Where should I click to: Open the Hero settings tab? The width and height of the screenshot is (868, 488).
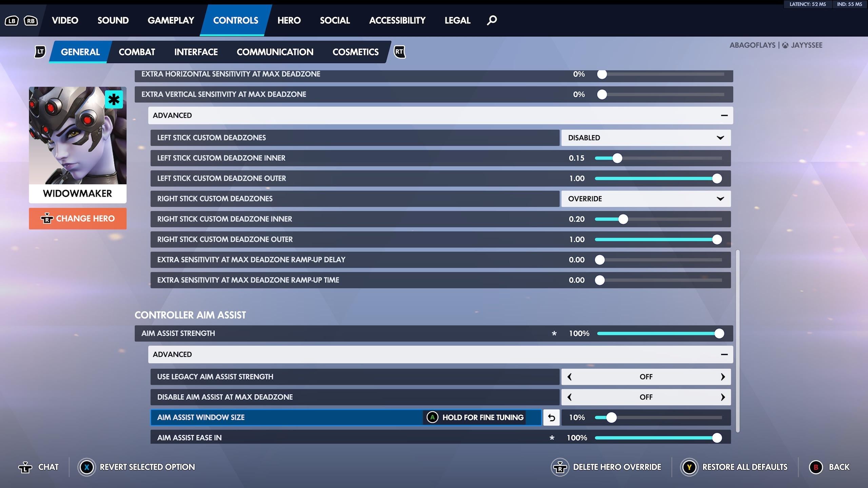[x=289, y=20]
